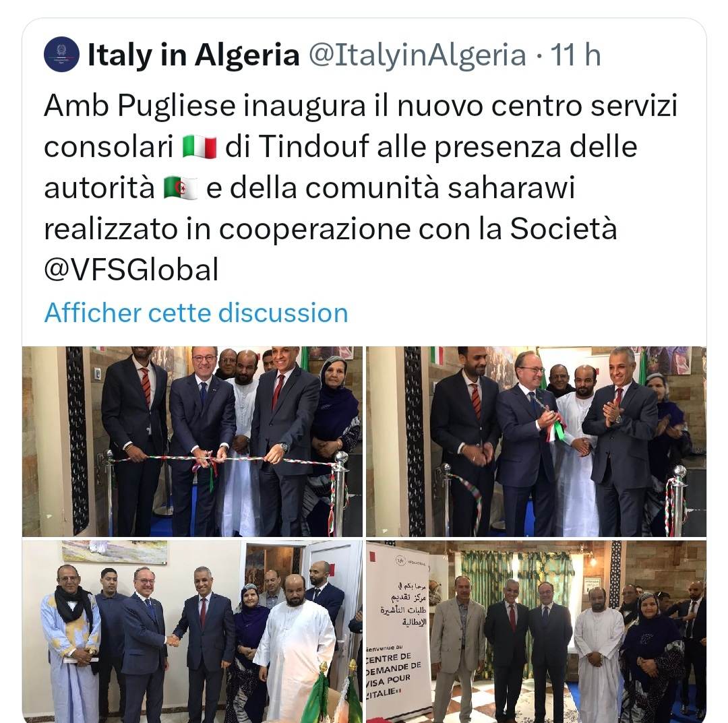728x723 pixels.
Task: Click the Algerian flag emoji in tweet text
Action: pos(181,189)
